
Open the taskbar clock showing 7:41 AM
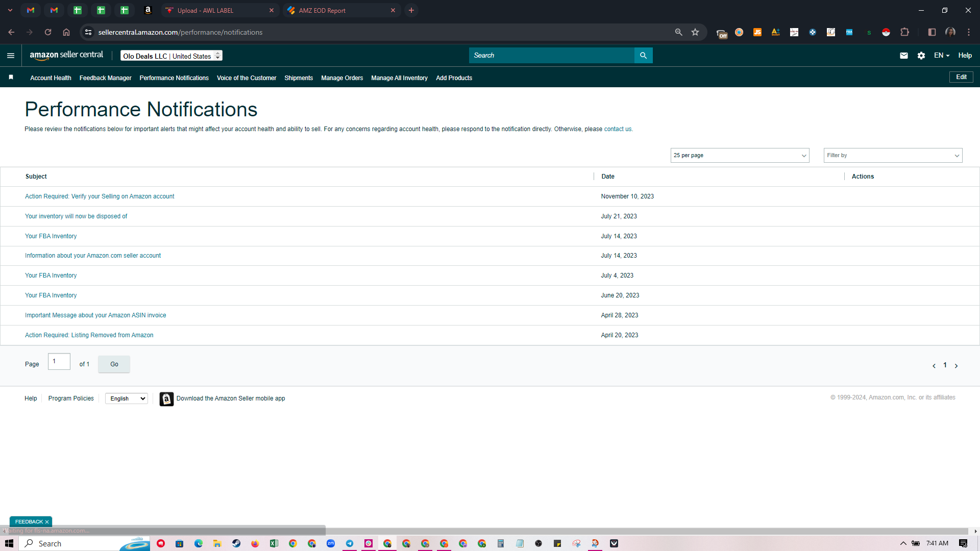[937, 543]
